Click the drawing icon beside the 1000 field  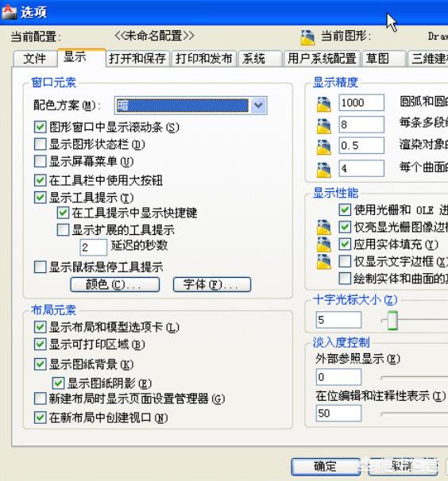(324, 104)
